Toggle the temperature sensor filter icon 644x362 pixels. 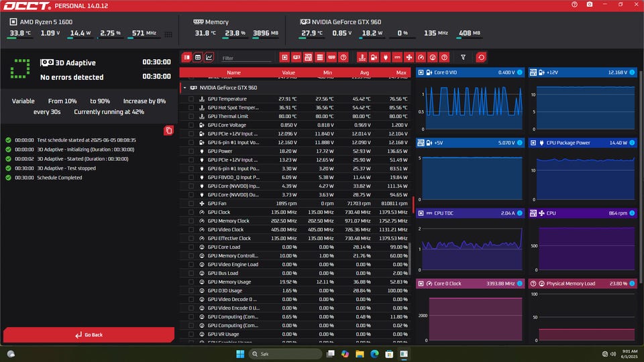point(362,58)
